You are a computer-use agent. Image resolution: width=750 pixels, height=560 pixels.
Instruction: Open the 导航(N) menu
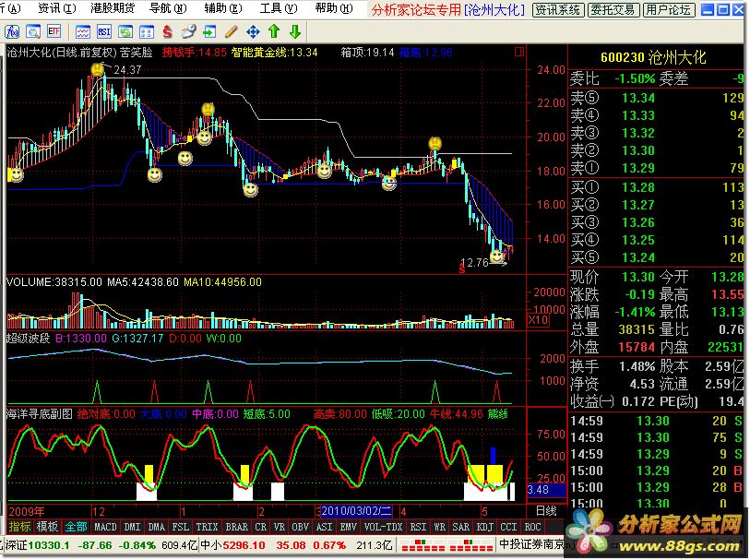point(168,8)
